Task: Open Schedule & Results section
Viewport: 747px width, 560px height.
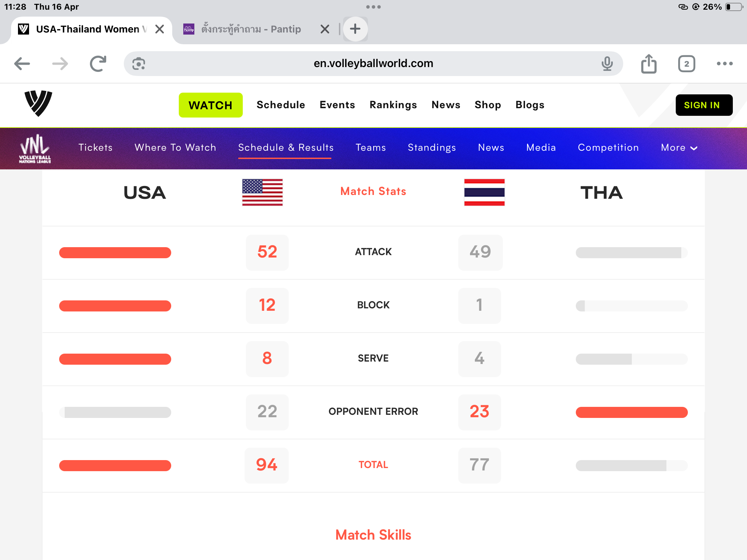Action: 286,148
